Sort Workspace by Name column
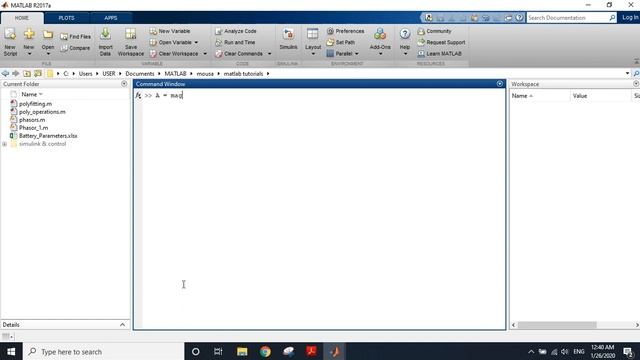Viewport: 640px width, 360px height. (x=521, y=96)
